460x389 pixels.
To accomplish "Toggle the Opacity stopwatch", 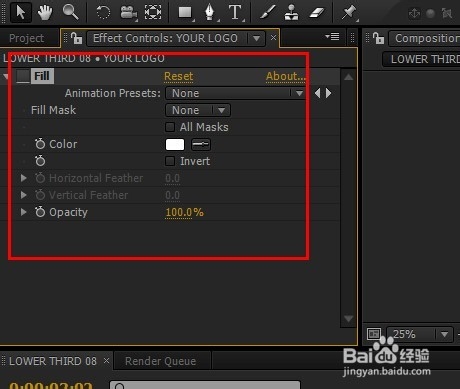I will click(x=40, y=212).
